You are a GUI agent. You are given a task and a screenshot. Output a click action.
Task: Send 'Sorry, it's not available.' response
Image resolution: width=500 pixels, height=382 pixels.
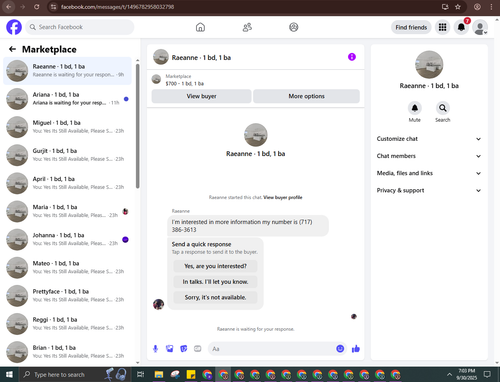(215, 297)
